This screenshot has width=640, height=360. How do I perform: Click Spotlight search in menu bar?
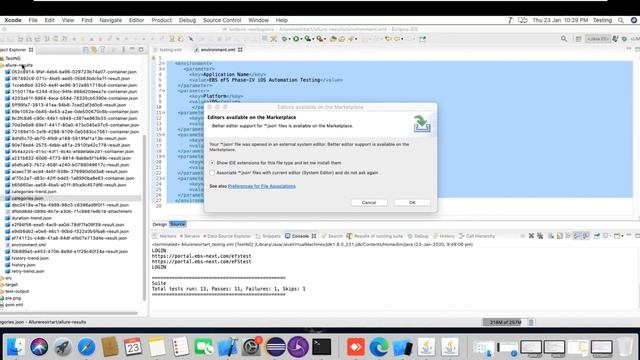(x=621, y=20)
